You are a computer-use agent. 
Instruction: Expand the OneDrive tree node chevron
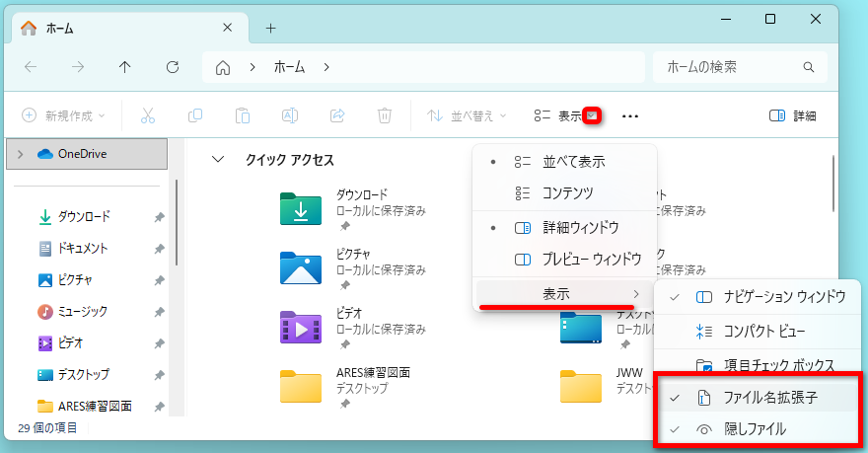tap(21, 154)
